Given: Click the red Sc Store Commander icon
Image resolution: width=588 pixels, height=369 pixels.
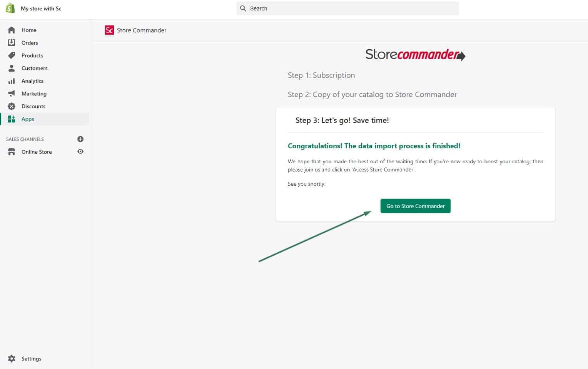Looking at the screenshot, I should (x=109, y=30).
